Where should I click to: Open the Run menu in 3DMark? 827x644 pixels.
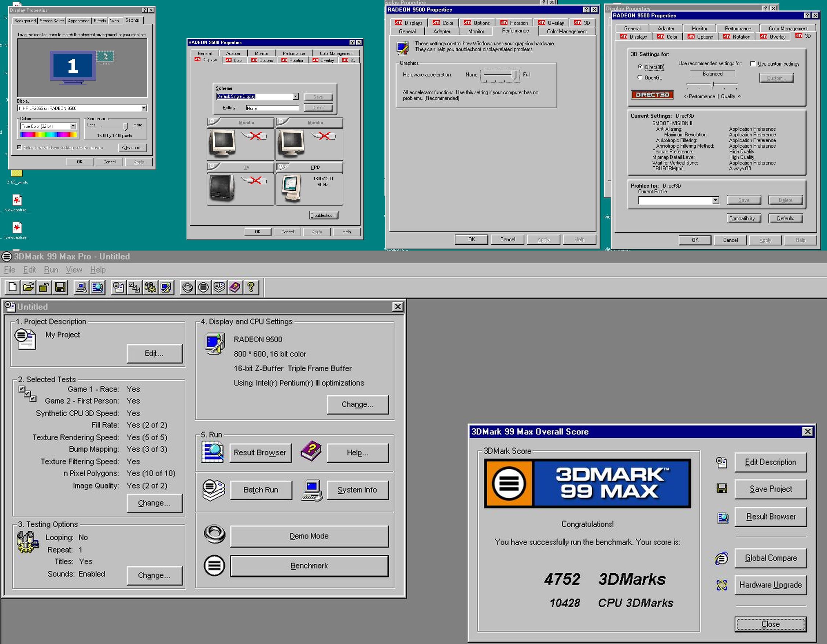coord(51,270)
